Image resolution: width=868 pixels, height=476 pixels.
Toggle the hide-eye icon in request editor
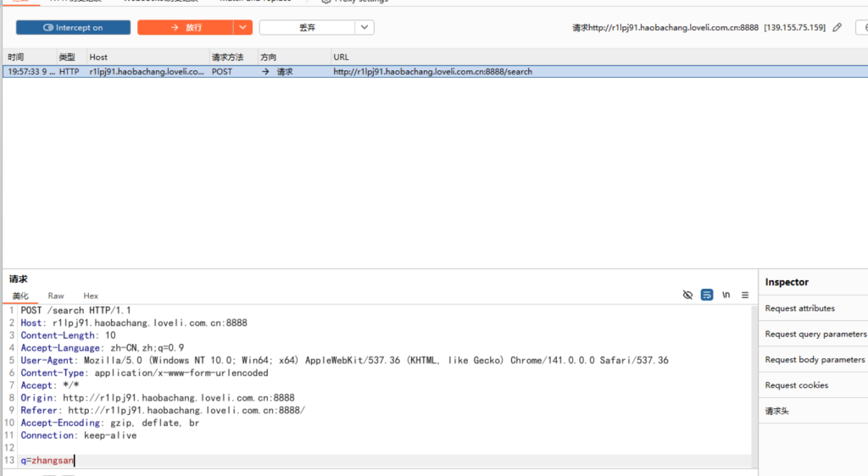(x=687, y=295)
